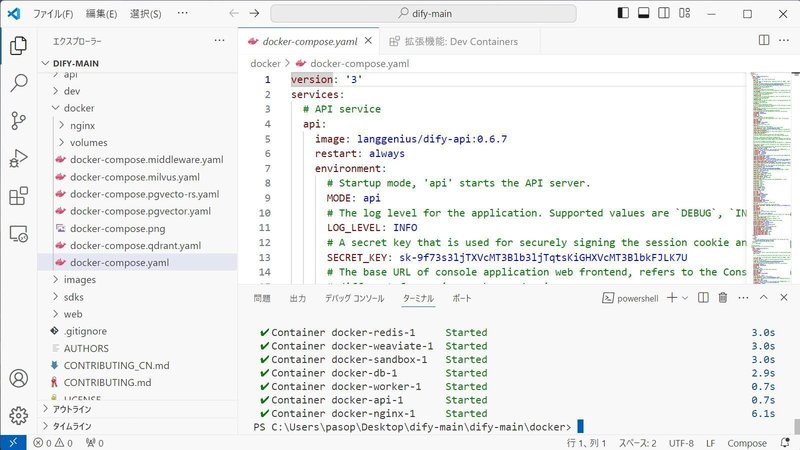Open Explorer views and more actions ellipsis
Image resolution: width=800 pixels, height=450 pixels.
[219, 40]
